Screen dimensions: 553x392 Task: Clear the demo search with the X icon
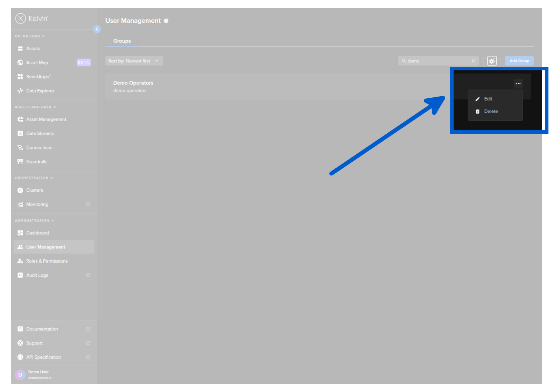pos(473,61)
